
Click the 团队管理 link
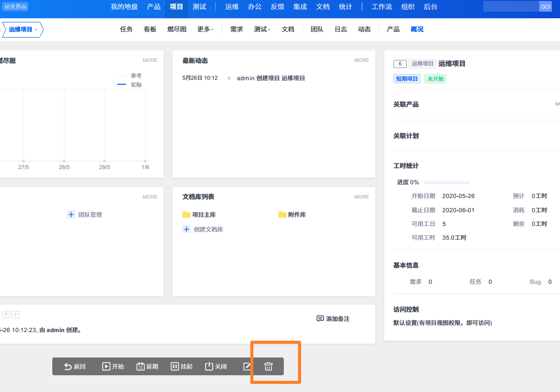point(89,215)
